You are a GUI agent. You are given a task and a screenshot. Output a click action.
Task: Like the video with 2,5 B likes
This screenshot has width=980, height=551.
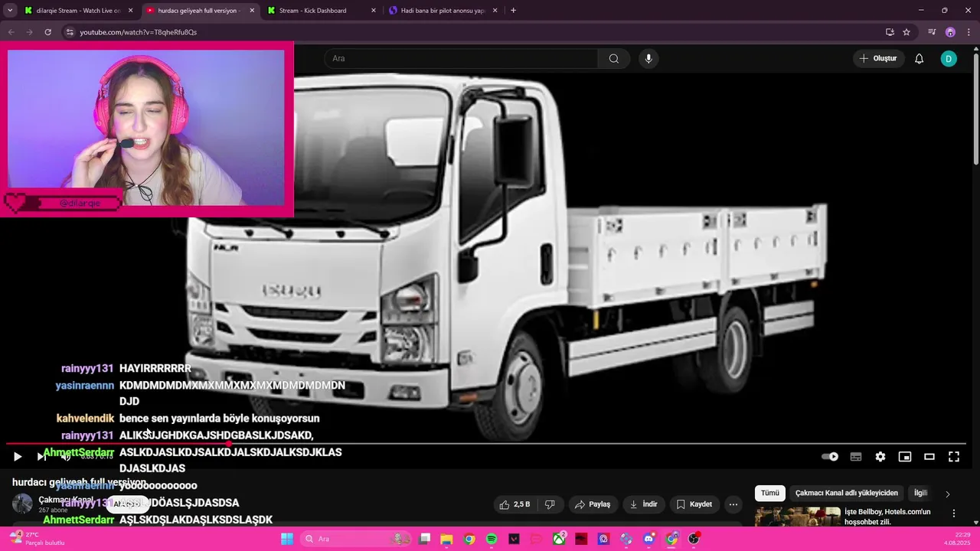[514, 504]
